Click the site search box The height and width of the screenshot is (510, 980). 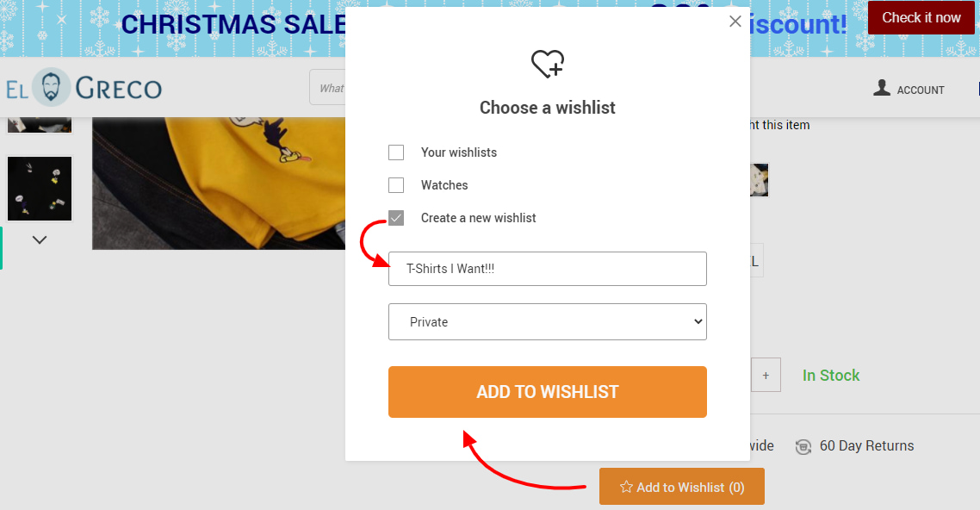[328, 88]
